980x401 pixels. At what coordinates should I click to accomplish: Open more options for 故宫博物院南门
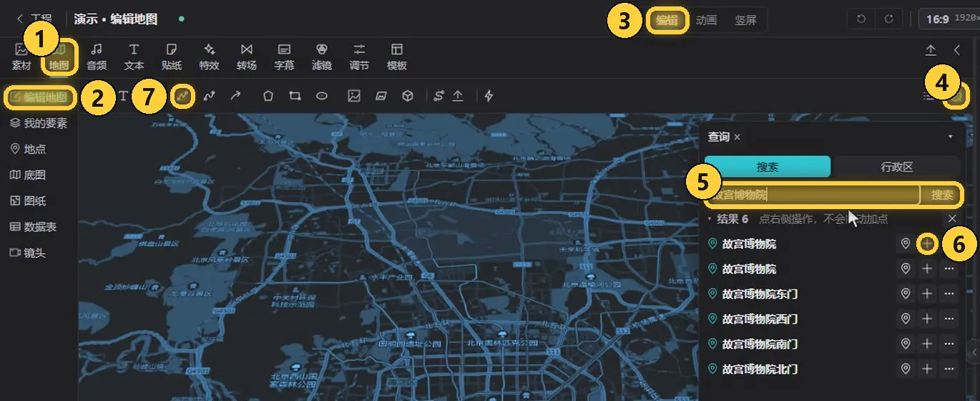949,344
